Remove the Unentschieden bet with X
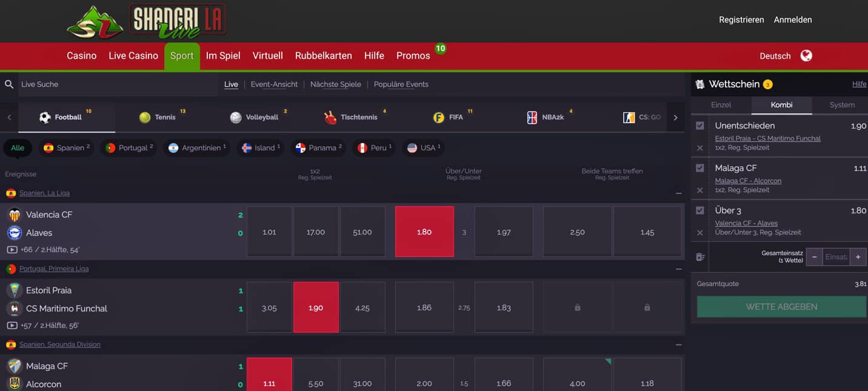 [x=700, y=148]
